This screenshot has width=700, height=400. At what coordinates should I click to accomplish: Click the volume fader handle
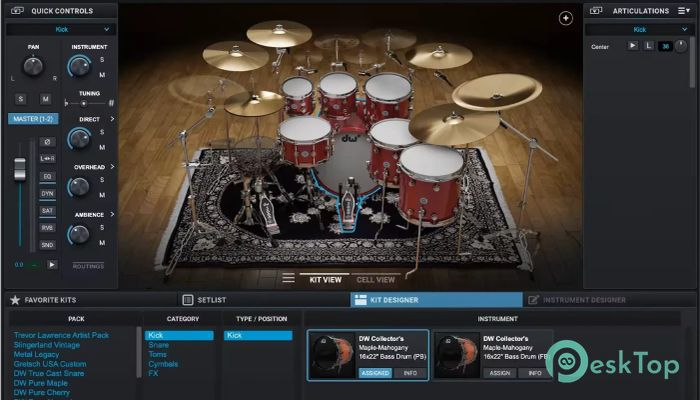[x=20, y=169]
